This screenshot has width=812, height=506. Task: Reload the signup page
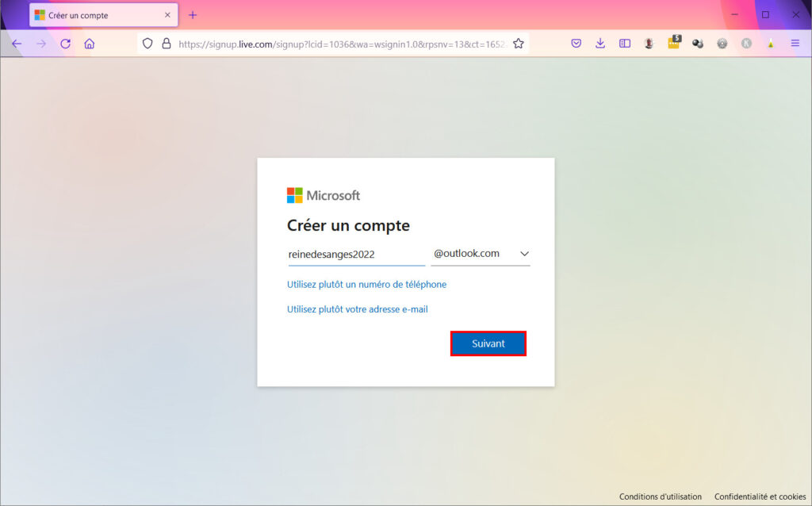point(65,44)
